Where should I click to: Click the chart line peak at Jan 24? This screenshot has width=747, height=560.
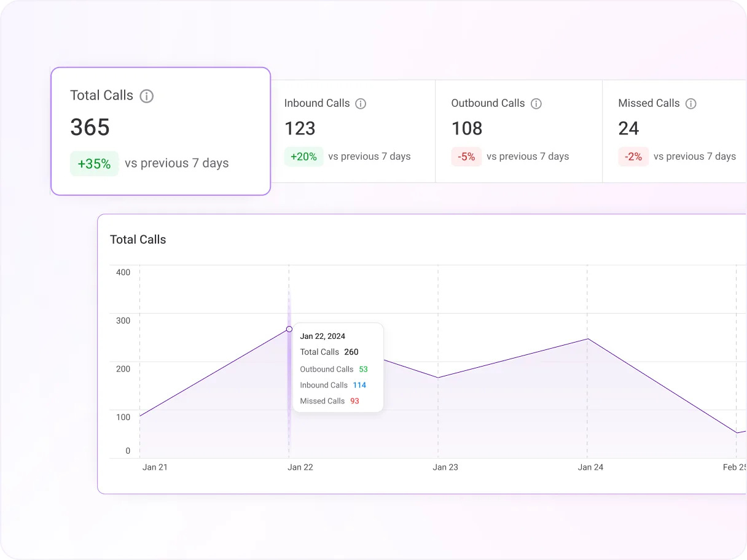pyautogui.click(x=587, y=338)
